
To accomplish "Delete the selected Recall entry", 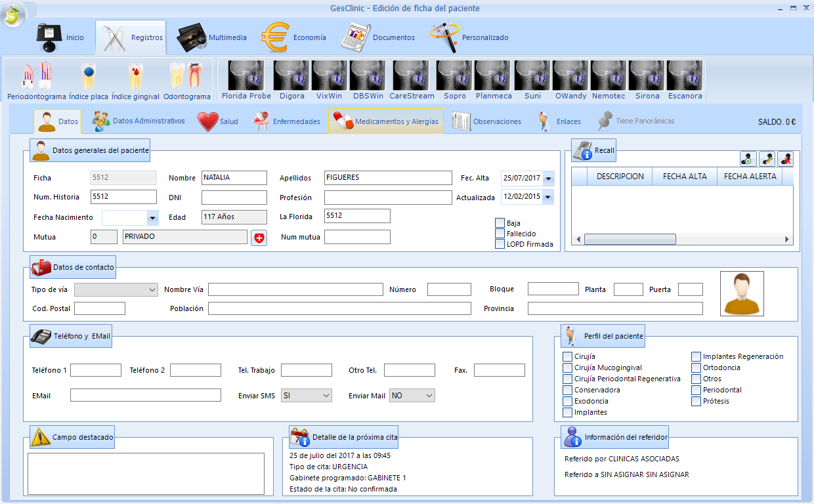I will 785,158.
